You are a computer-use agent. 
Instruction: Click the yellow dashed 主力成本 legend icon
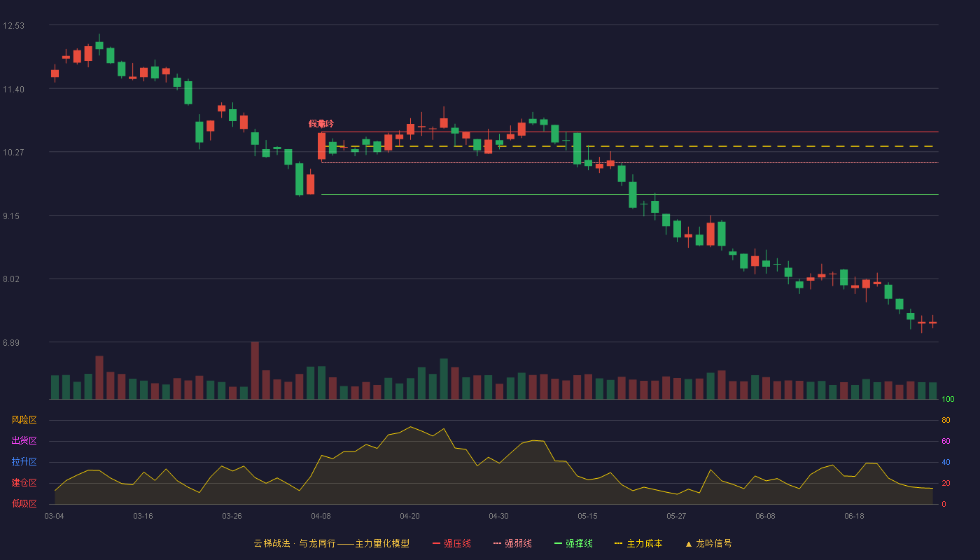[618, 543]
